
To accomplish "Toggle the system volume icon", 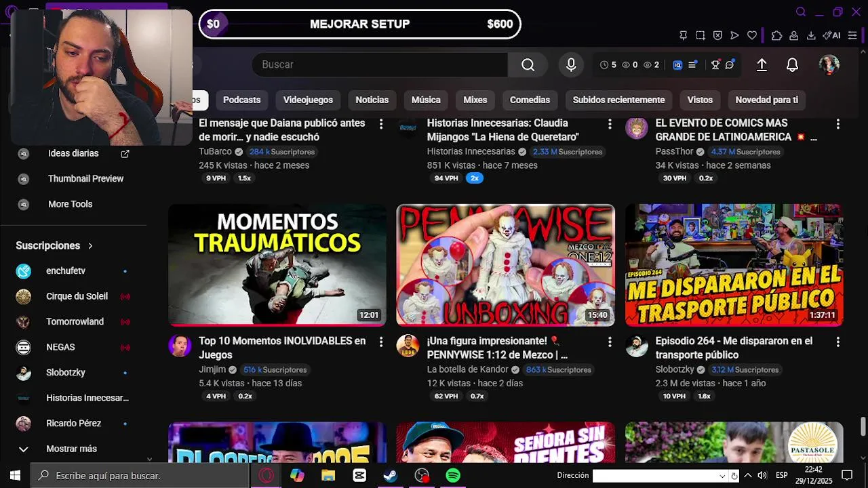I will click(762, 476).
